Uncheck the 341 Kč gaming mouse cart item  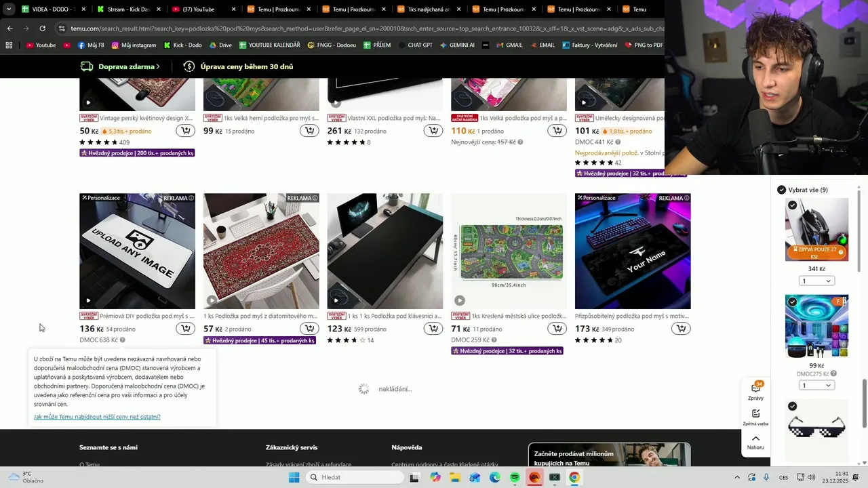point(792,205)
